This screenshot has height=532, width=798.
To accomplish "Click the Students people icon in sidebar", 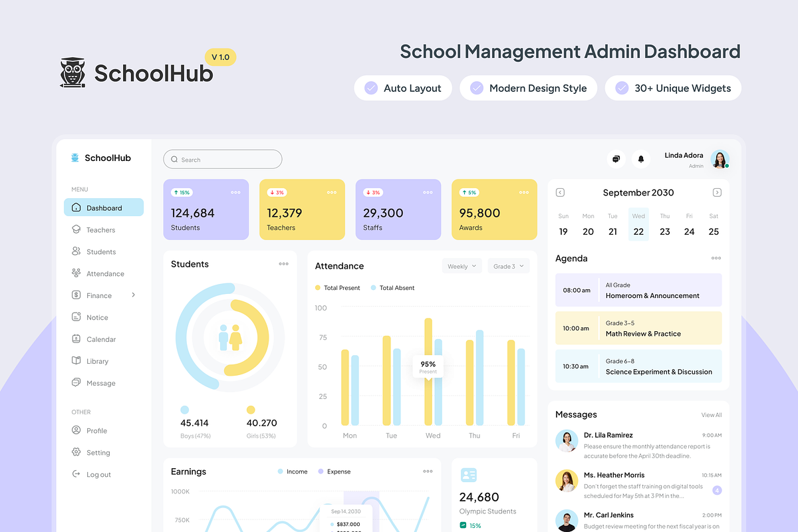I will (76, 251).
